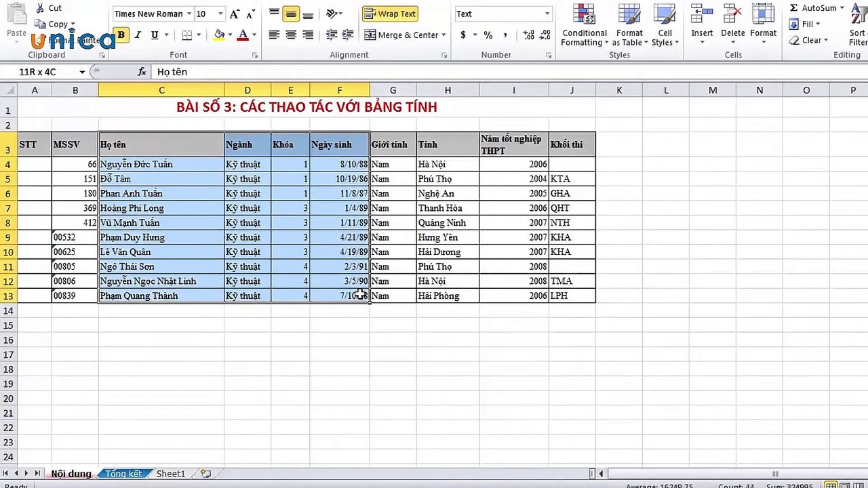Open Sort & Filter

pyautogui.click(x=858, y=25)
